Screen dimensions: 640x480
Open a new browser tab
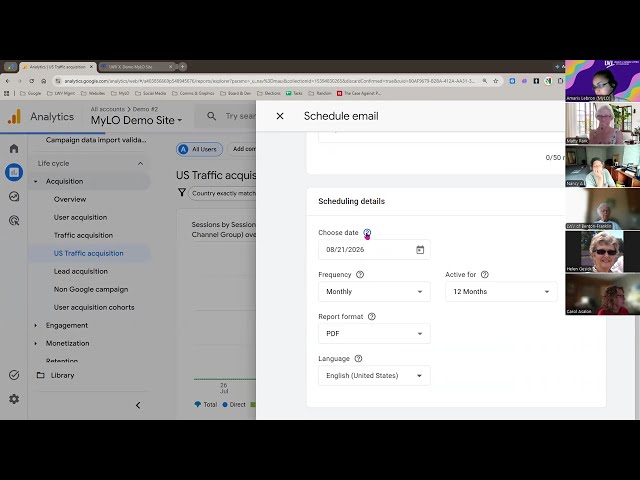(x=182, y=67)
